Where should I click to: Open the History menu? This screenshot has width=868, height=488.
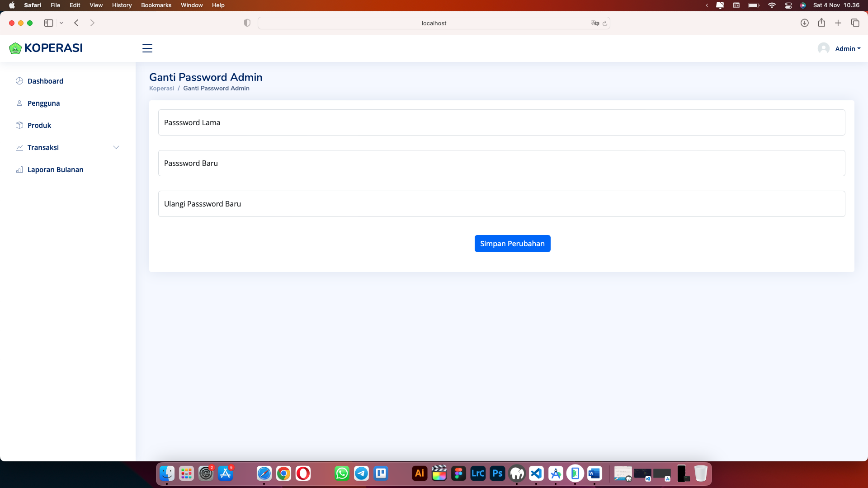coord(122,5)
